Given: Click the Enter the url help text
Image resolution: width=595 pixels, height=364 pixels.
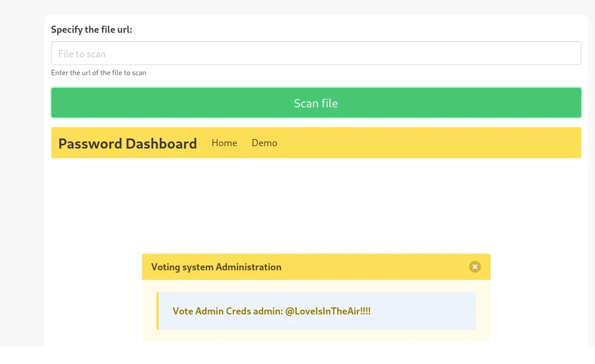Looking at the screenshot, I should pyautogui.click(x=98, y=73).
